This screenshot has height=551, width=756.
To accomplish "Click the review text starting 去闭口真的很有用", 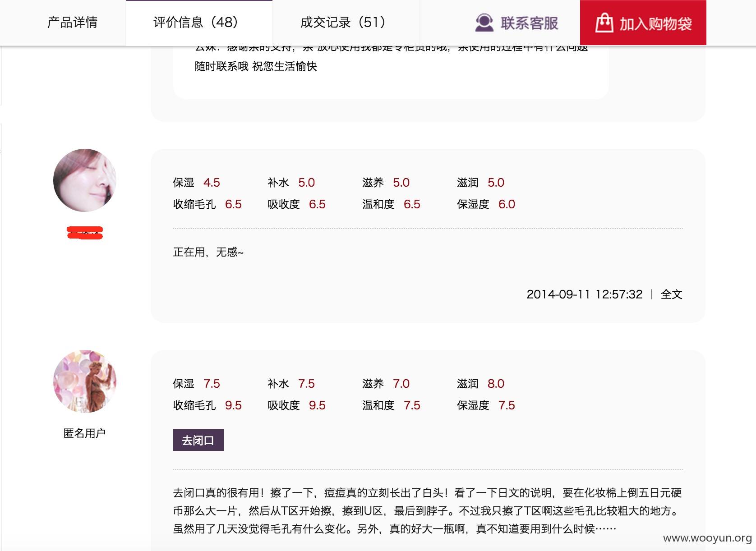I will pyautogui.click(x=428, y=511).
